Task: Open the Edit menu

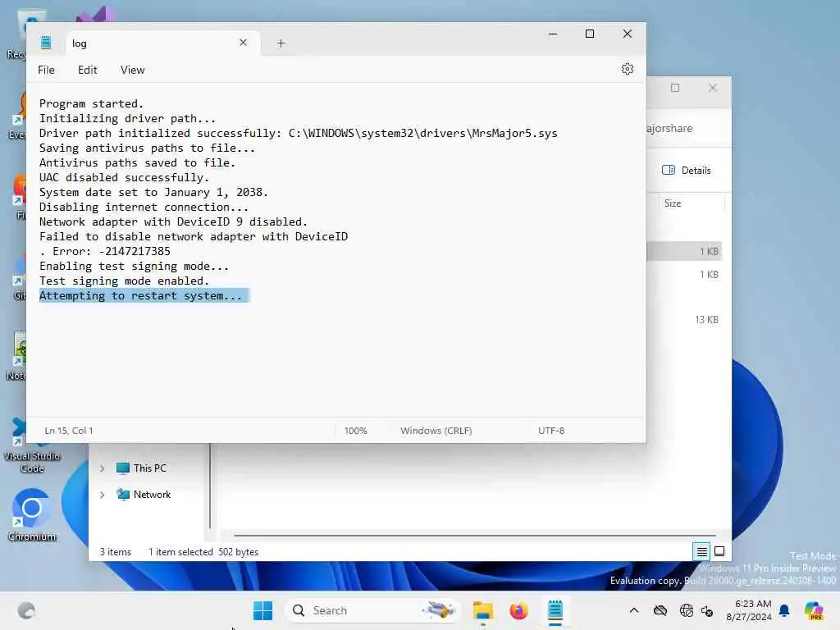Action: (87, 70)
